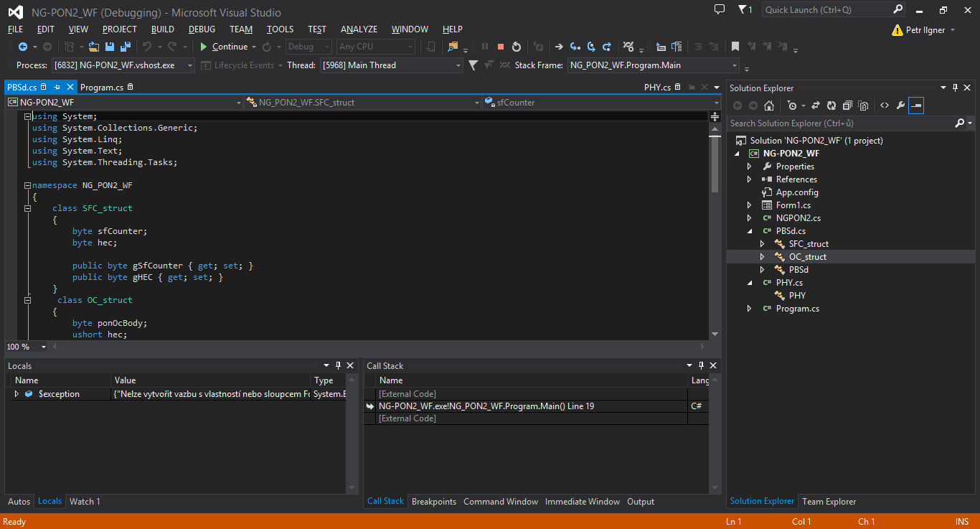Collapse the PBSd.cs node in Solution Explorer
This screenshot has height=529, width=980.
(x=749, y=231)
